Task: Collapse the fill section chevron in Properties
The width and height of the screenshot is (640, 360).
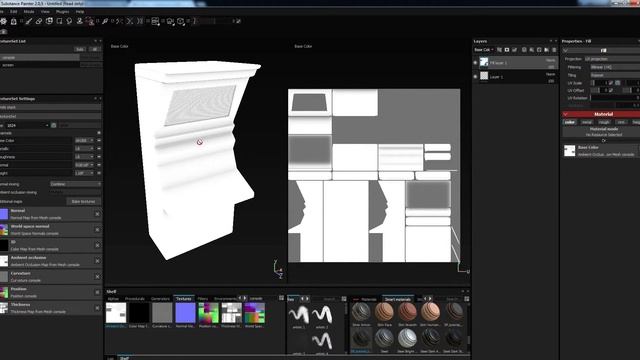Action: (x=565, y=50)
